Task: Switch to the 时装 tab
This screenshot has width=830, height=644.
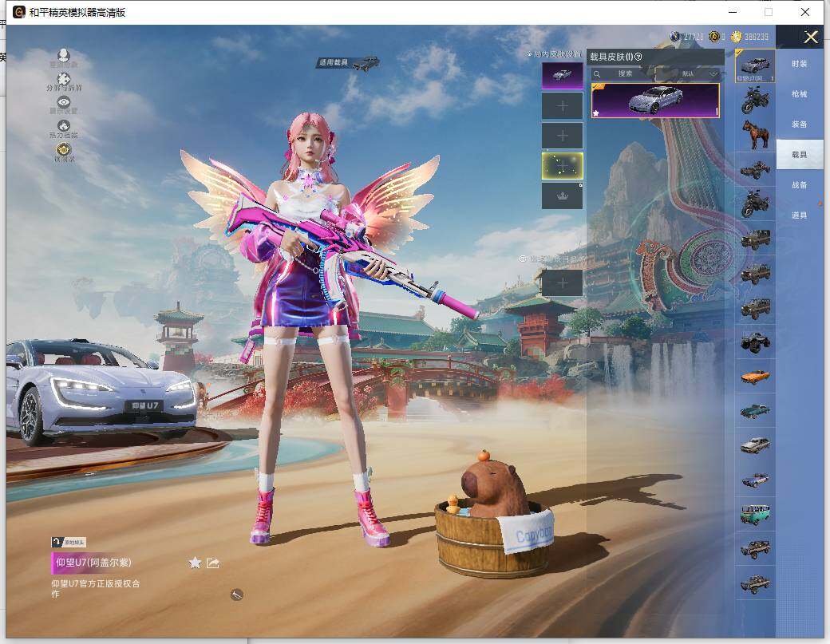Action: click(800, 64)
